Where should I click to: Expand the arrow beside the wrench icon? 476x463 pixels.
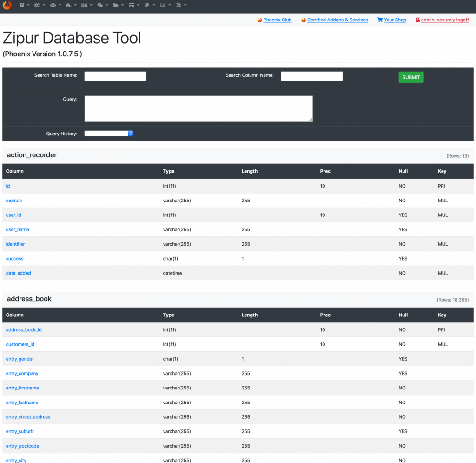pyautogui.click(x=185, y=5)
